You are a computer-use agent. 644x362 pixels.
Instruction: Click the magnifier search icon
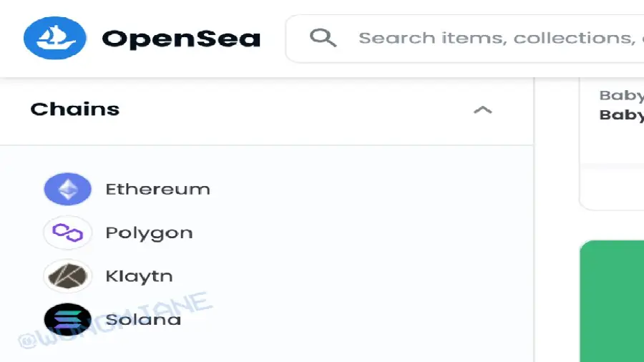(323, 38)
